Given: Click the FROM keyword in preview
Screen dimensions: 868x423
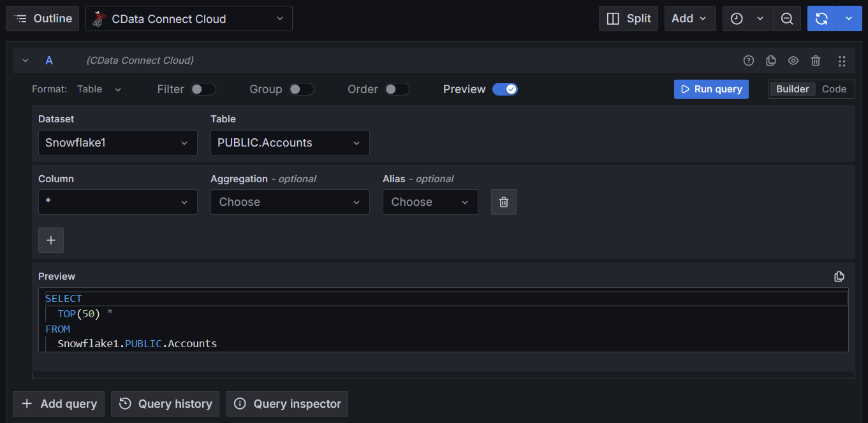Looking at the screenshot, I should [57, 329].
